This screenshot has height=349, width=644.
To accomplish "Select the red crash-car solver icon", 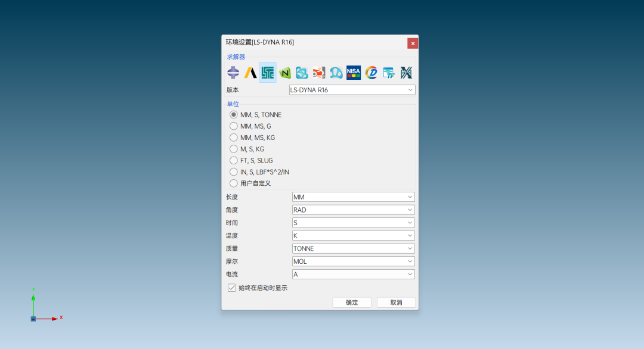I will 319,73.
